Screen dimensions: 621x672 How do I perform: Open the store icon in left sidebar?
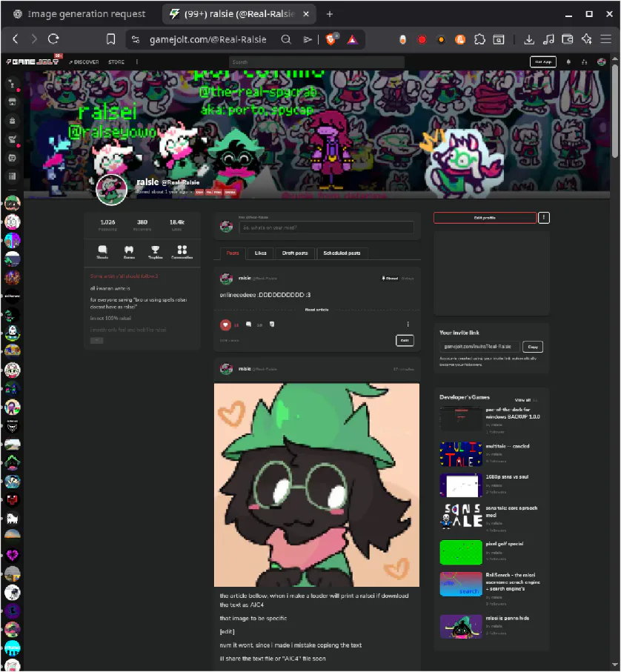pos(12,102)
